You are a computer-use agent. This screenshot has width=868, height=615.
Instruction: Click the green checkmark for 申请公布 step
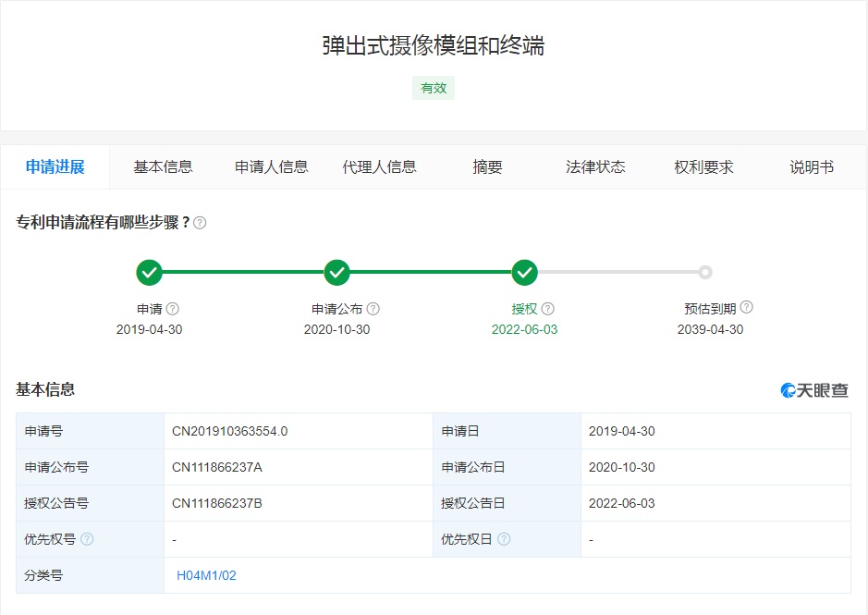[336, 272]
